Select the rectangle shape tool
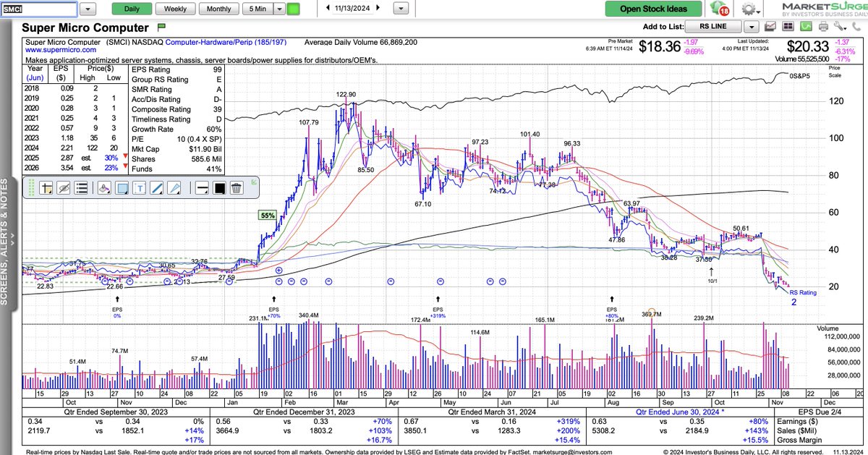Viewport: 868px width, 455px height. point(122,188)
